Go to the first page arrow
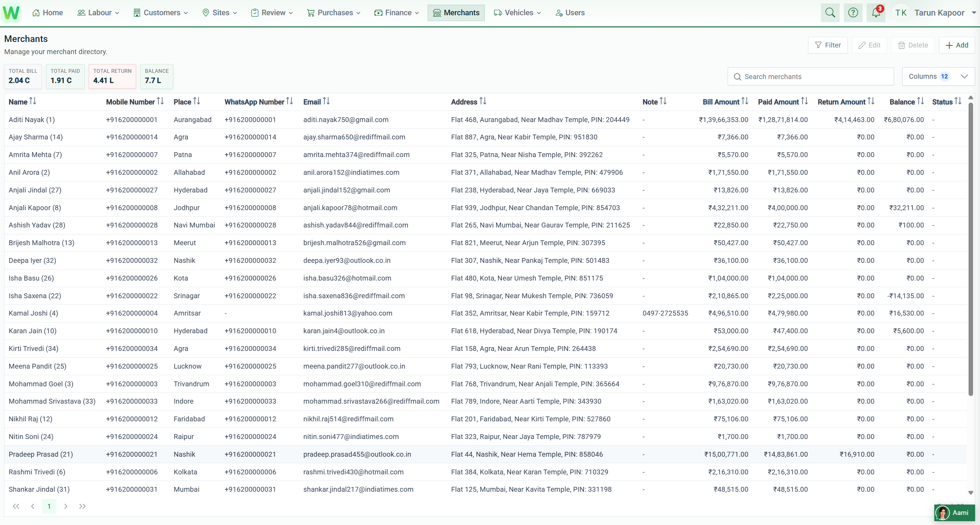The width and height of the screenshot is (980, 525). pos(16,506)
